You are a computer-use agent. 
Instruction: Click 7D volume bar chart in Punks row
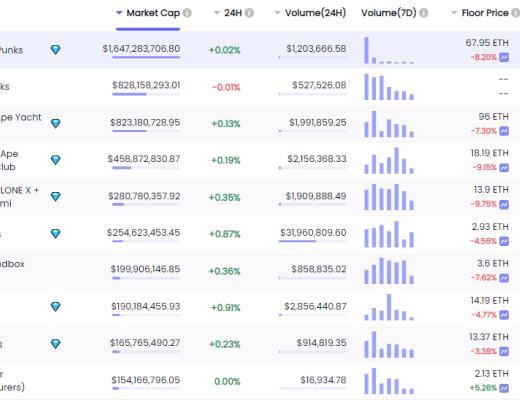click(x=389, y=50)
